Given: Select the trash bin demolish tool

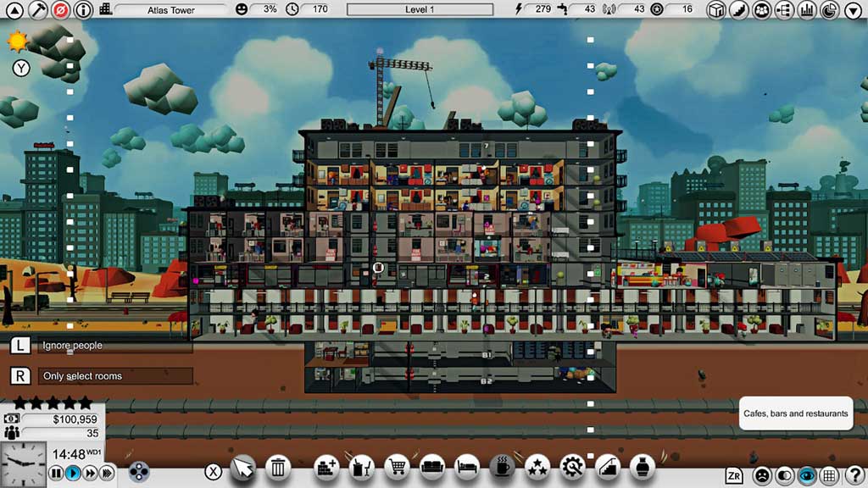Looking at the screenshot, I should click(278, 468).
